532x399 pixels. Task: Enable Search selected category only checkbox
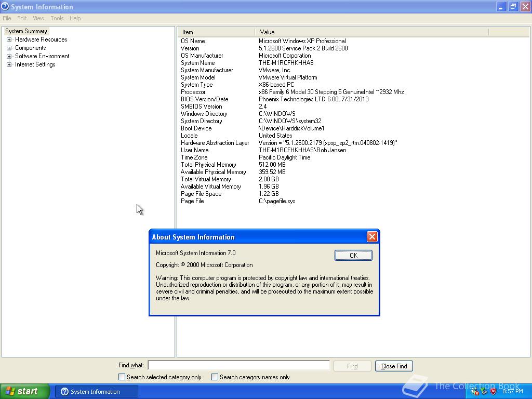coord(122,377)
